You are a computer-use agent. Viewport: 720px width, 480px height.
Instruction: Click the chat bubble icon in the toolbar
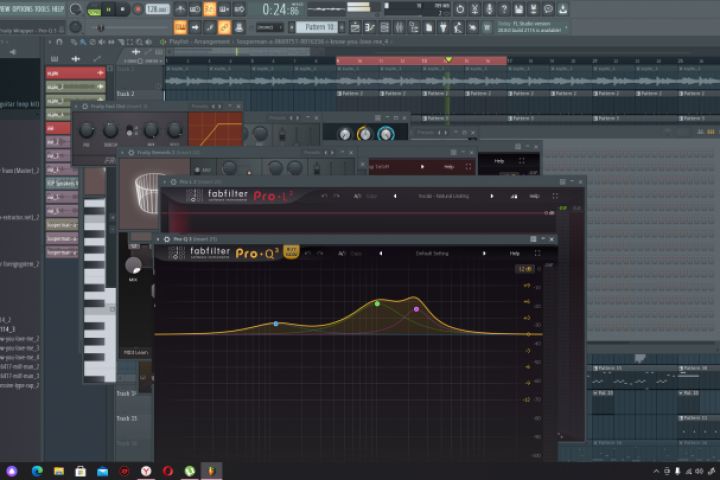click(548, 9)
